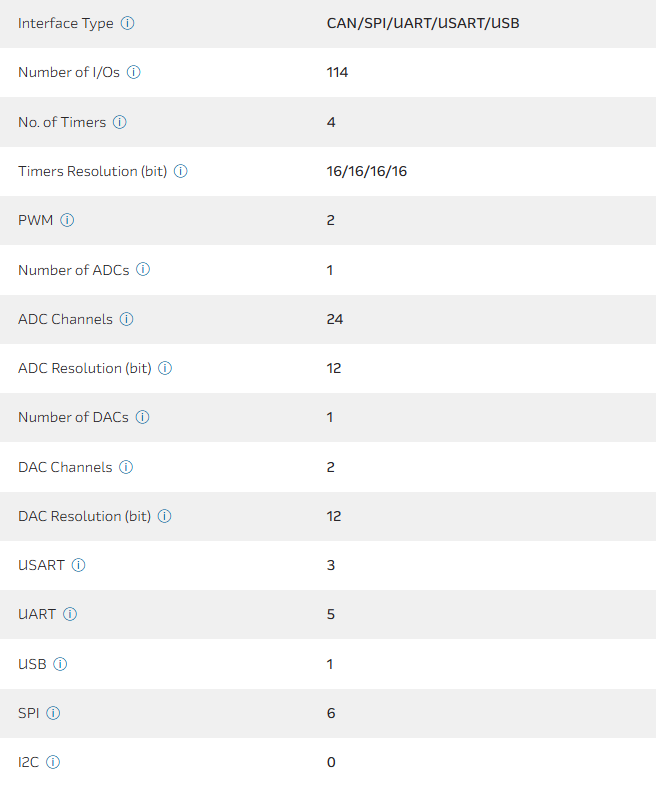The image size is (656, 786).
Task: Open the DAC Channels info icon
Action: pyautogui.click(x=126, y=467)
